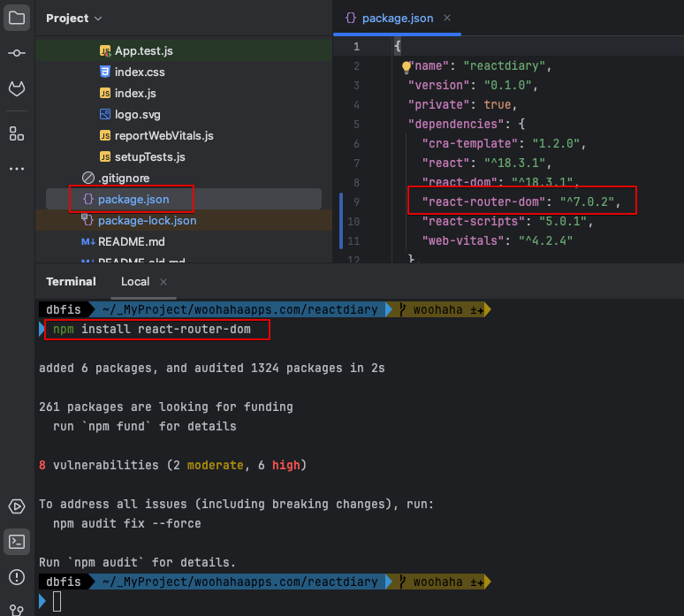Click the npm install react-router-dom command
This screenshot has height=616, width=684.
click(x=152, y=330)
